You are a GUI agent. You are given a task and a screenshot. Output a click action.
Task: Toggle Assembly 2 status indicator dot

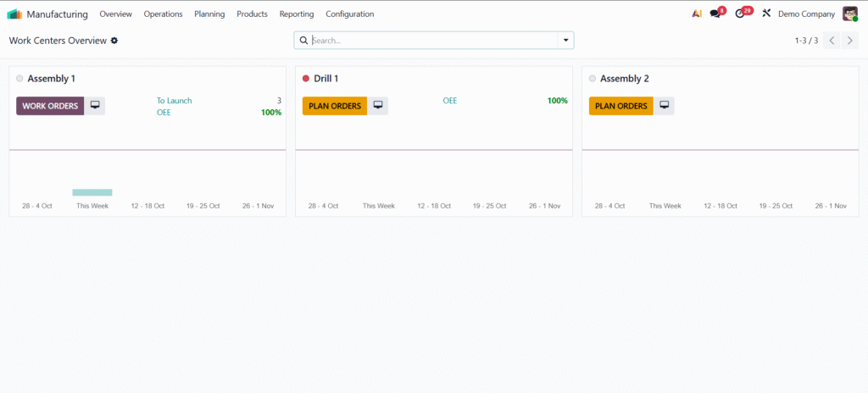pyautogui.click(x=593, y=79)
